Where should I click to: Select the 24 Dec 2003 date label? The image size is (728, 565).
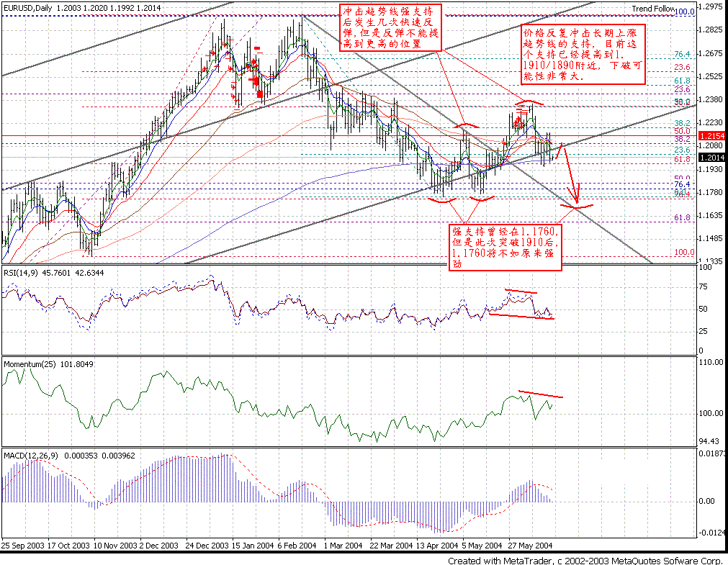click(207, 545)
